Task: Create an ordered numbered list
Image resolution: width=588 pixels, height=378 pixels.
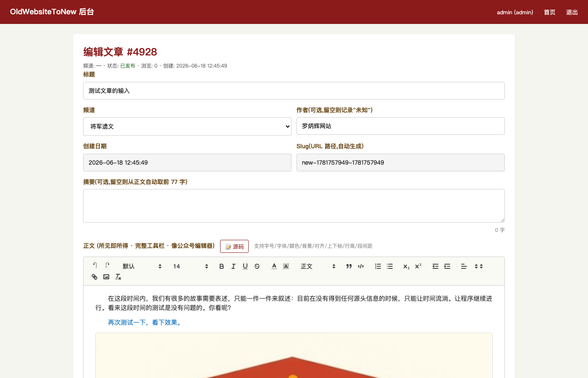Action: [378, 266]
